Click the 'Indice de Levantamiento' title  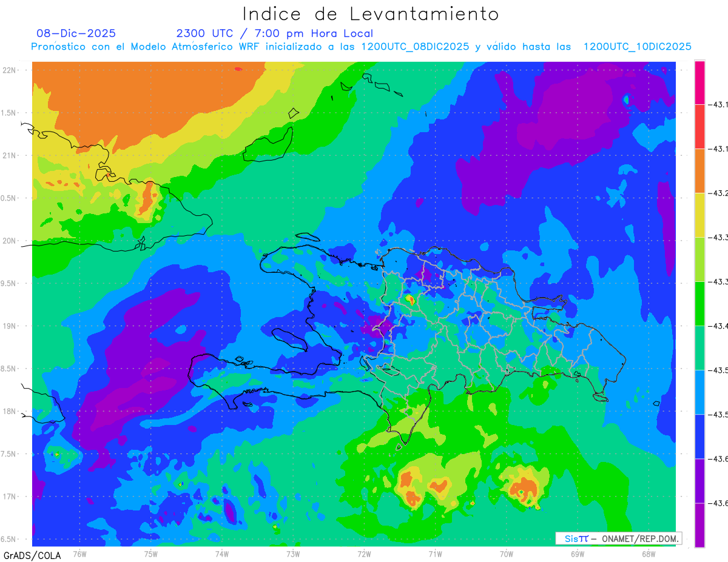371,14
